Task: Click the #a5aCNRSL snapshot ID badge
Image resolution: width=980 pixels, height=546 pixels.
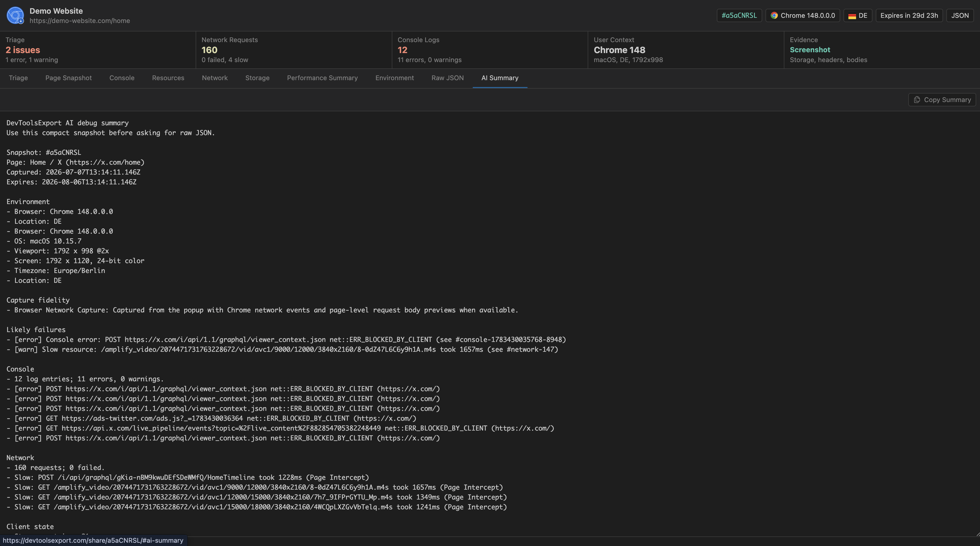Action: 739,16
